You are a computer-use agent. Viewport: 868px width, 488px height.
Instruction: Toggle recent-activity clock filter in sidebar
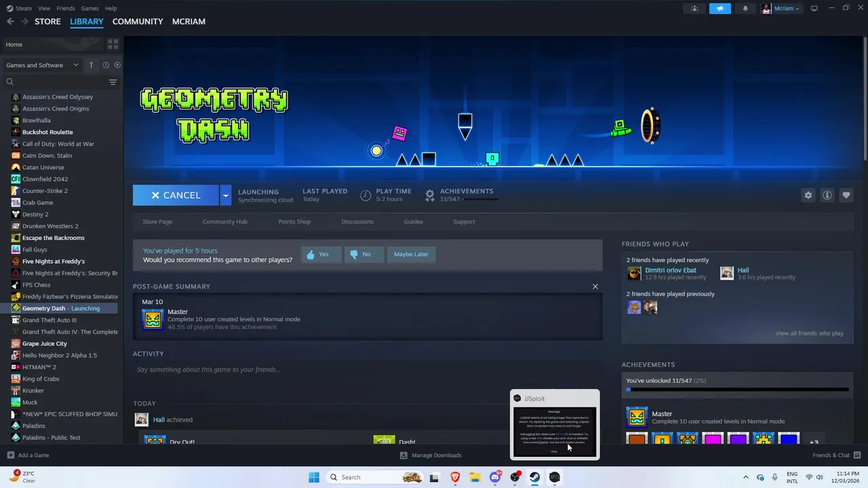(106, 65)
